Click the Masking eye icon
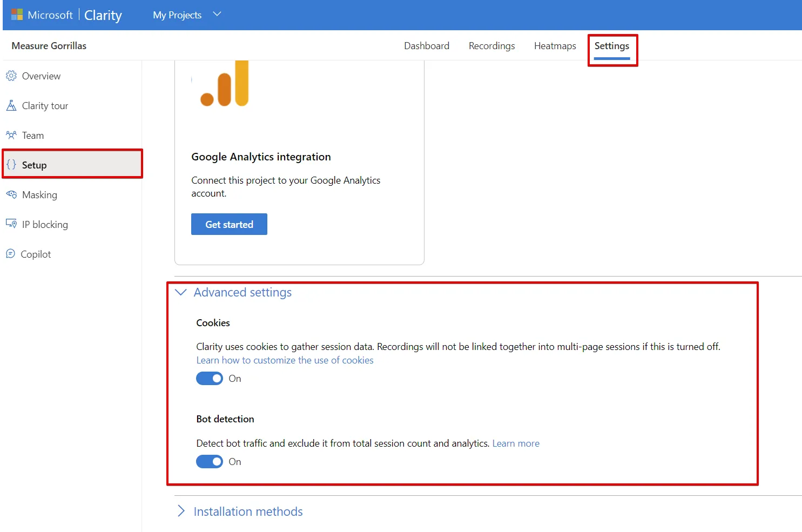This screenshot has height=532, width=802. (11, 194)
